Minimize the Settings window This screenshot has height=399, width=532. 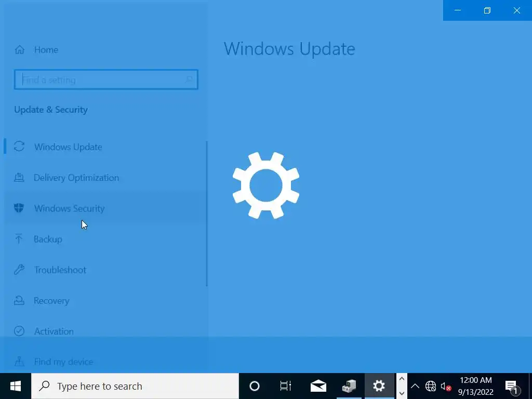click(458, 10)
